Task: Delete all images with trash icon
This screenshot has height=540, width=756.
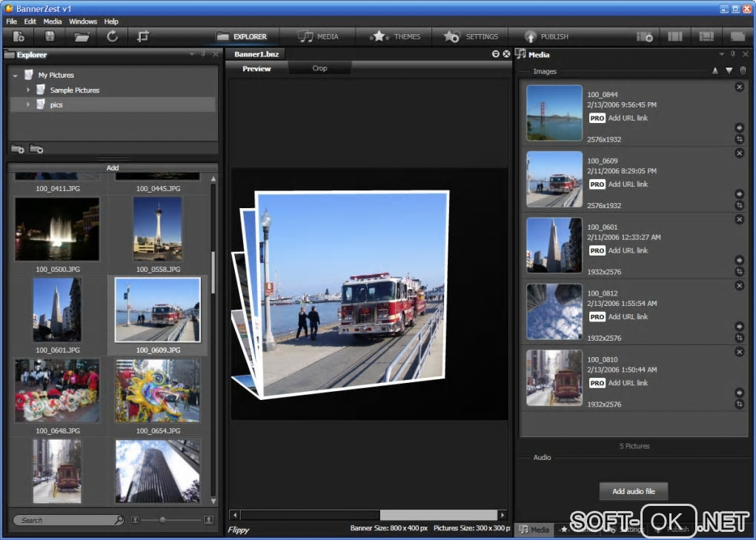Action: pyautogui.click(x=743, y=70)
